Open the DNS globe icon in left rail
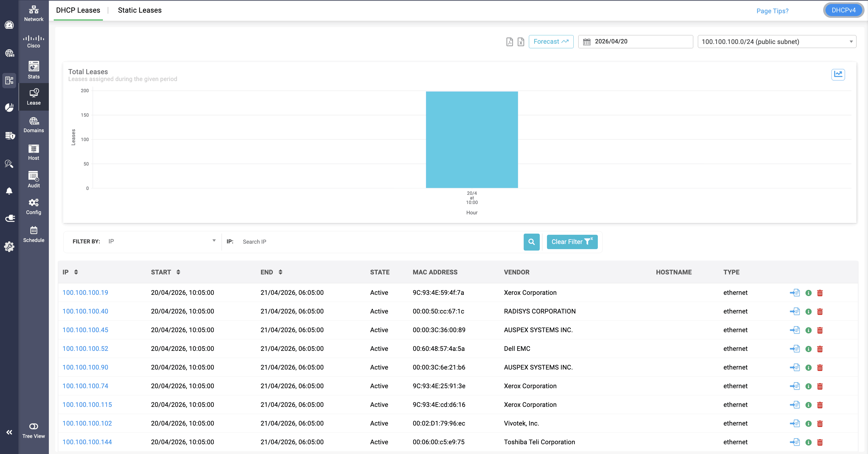 click(x=9, y=53)
